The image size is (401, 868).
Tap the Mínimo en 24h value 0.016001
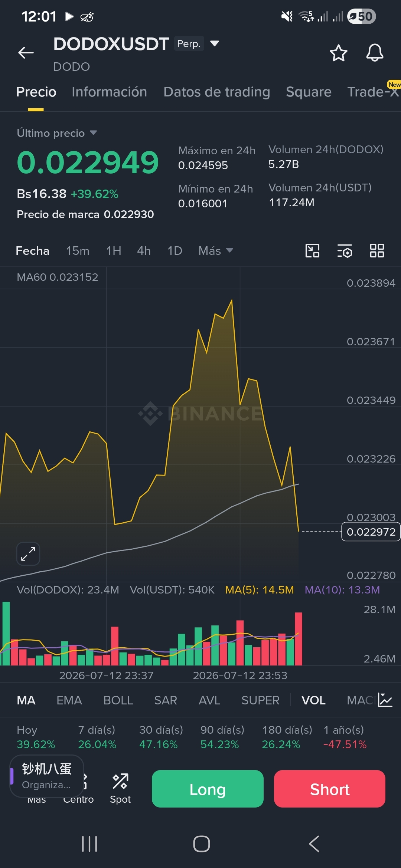point(203,203)
